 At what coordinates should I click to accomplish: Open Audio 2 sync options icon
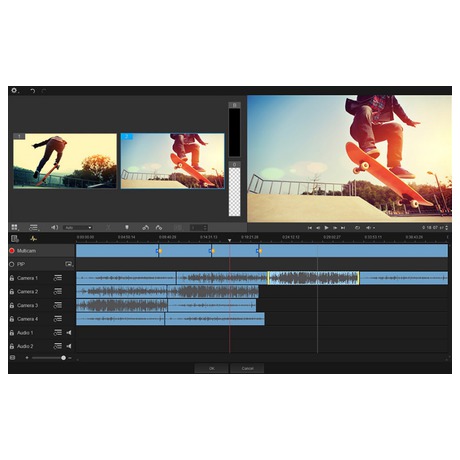58,346
